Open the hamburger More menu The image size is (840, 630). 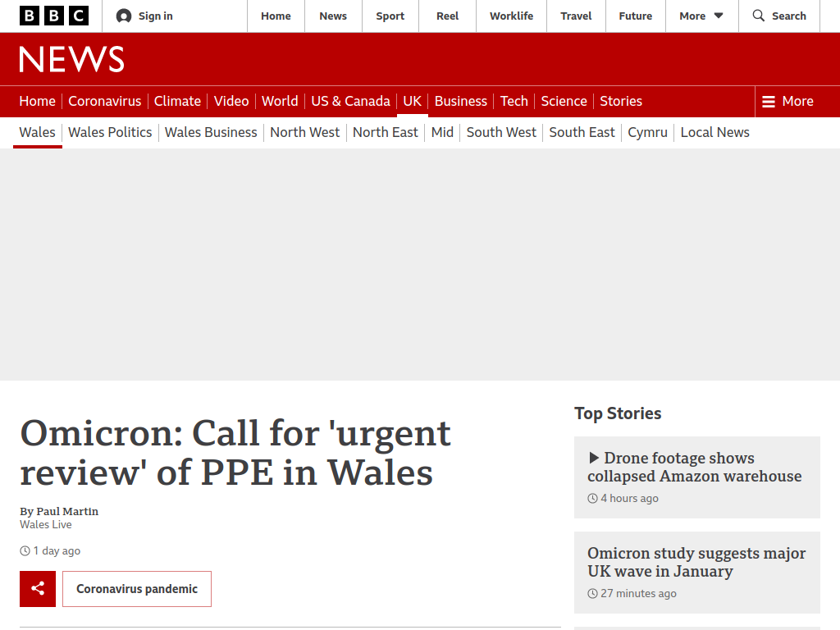click(787, 101)
